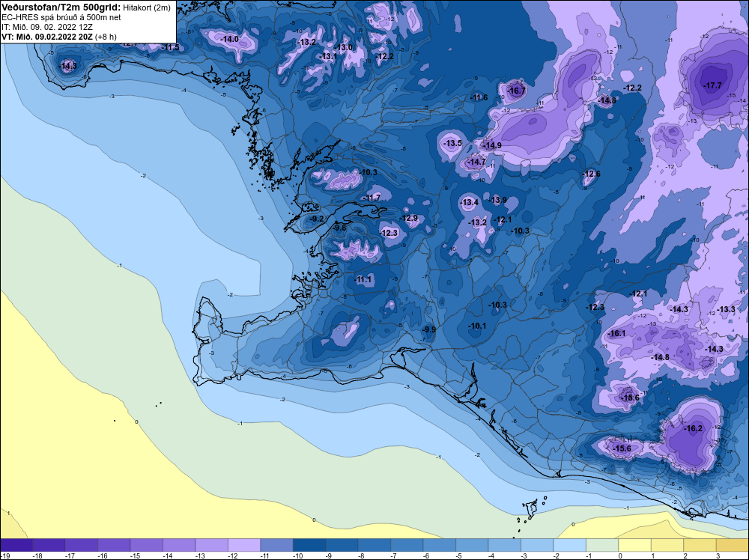Viewport: 749px width, 560px height.
Task: Click the legend swatch between 2 and 3
Action: tap(700, 545)
